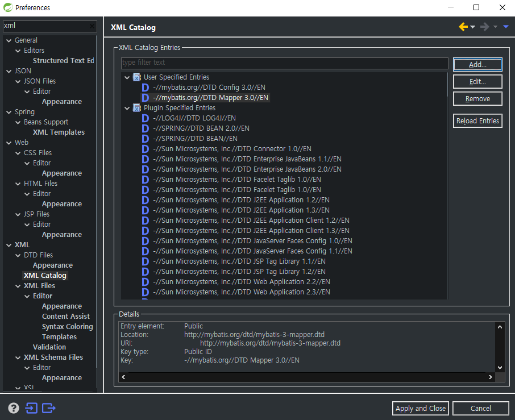Click the export preferences icon
Screen dimensions: 515x420
pyautogui.click(x=49, y=408)
